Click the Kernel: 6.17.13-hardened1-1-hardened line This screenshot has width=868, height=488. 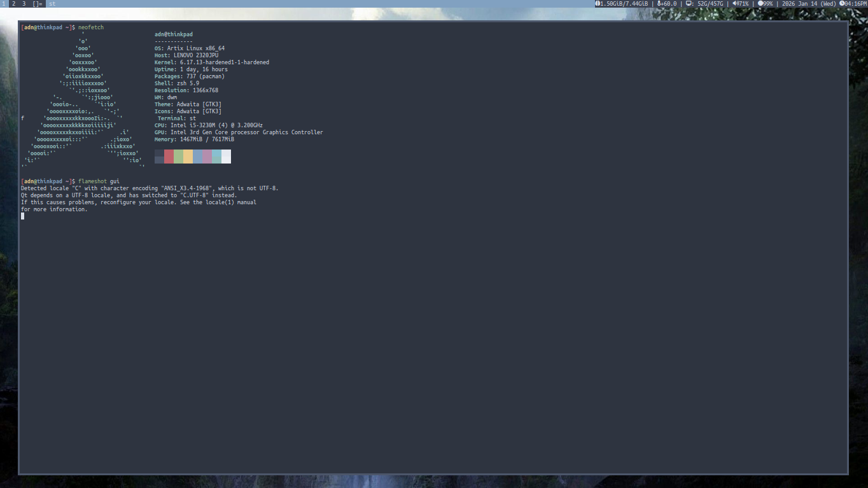pos(212,62)
